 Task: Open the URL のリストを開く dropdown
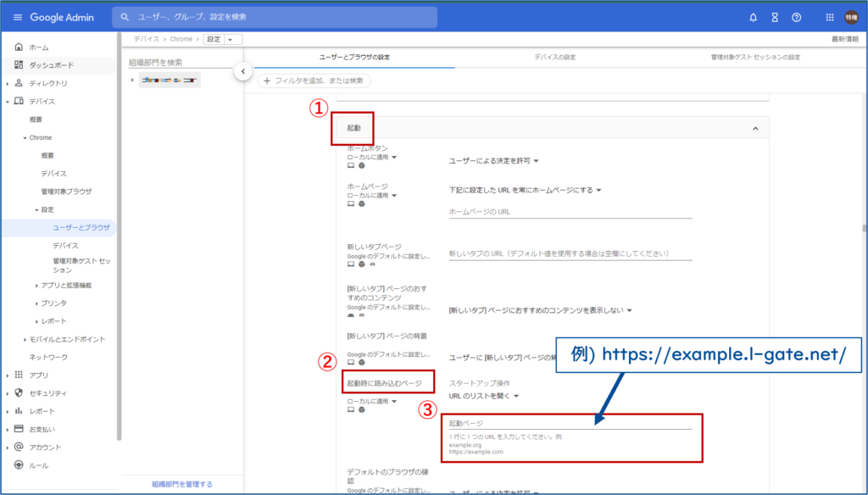click(484, 396)
